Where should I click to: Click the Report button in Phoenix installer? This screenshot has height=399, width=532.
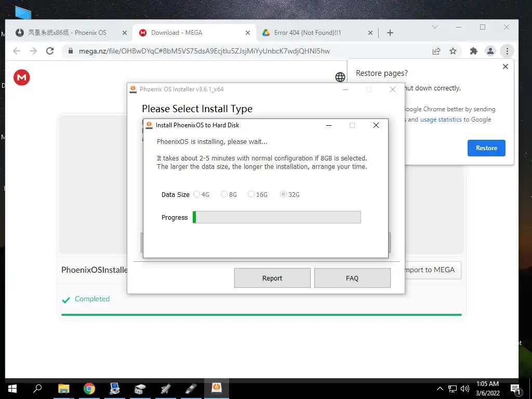(272, 278)
